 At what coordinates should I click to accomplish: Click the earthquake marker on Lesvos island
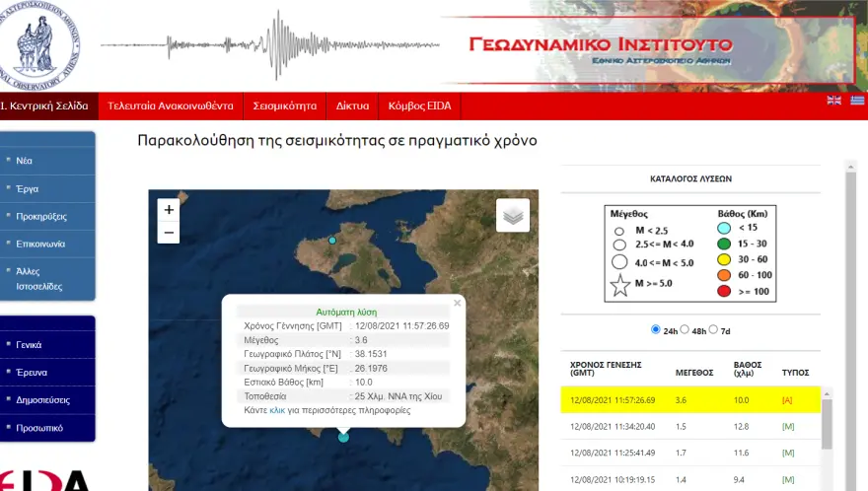(332, 241)
